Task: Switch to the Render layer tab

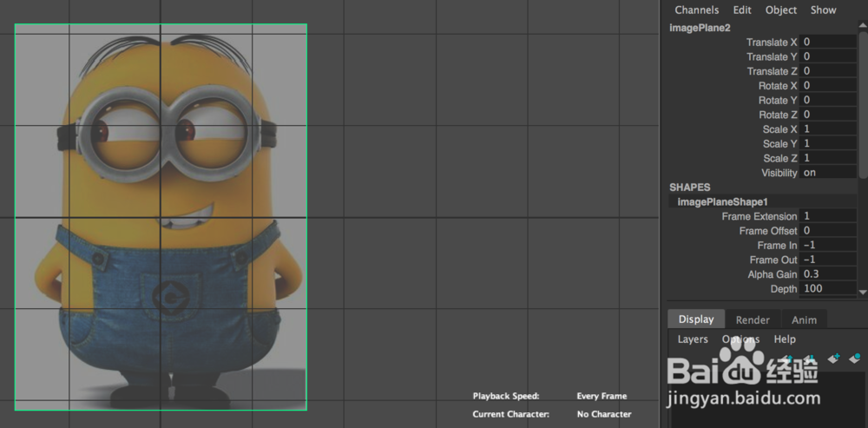Action: (x=753, y=320)
